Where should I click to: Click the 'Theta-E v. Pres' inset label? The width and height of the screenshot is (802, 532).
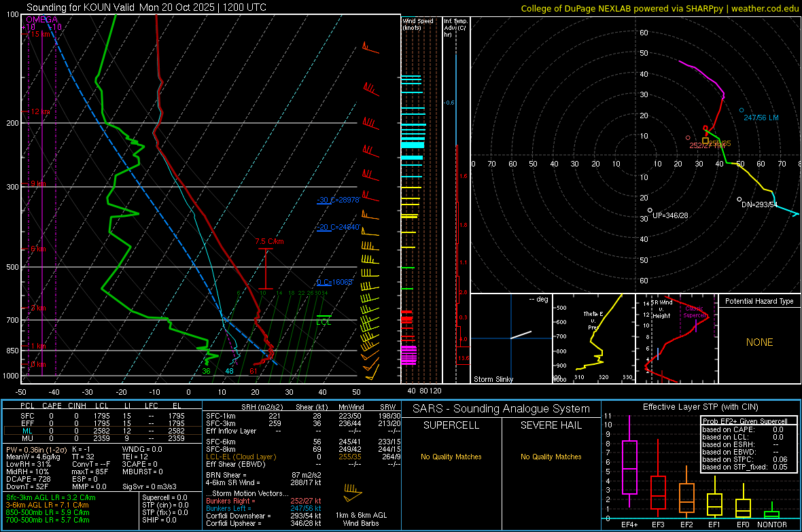593,320
